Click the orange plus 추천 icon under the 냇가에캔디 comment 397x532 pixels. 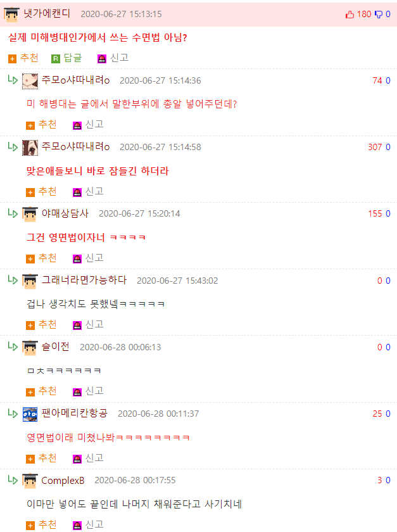tap(12, 59)
